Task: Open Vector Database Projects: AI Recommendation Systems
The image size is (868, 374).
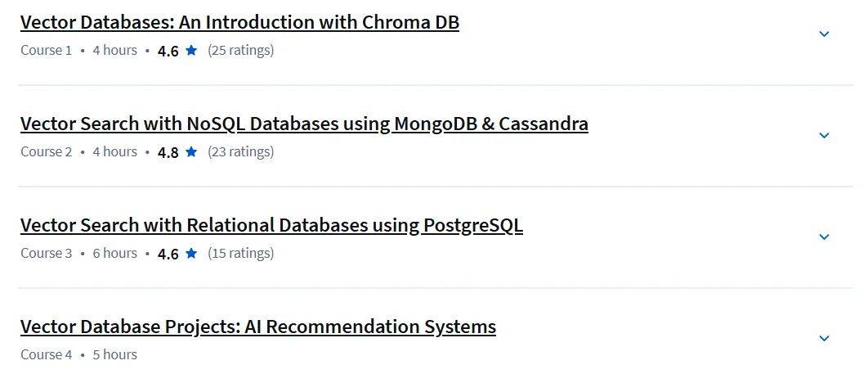Action: [x=258, y=327]
